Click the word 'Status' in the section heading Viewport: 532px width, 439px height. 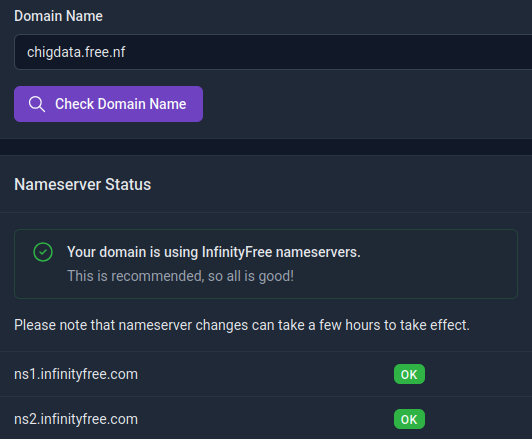128,185
